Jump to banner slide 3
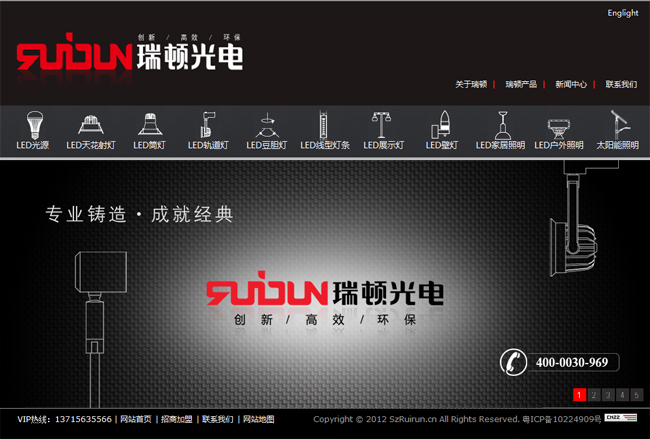 [x=608, y=394]
